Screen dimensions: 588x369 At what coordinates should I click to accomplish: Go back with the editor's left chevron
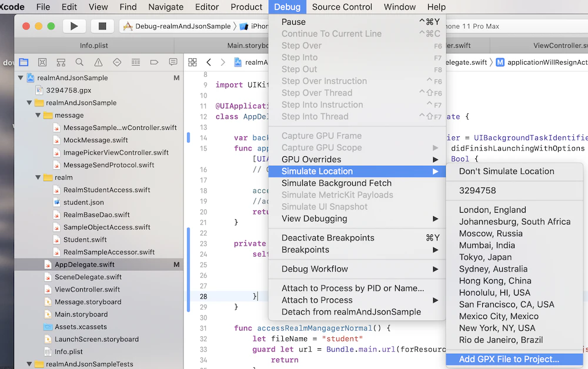click(x=209, y=62)
